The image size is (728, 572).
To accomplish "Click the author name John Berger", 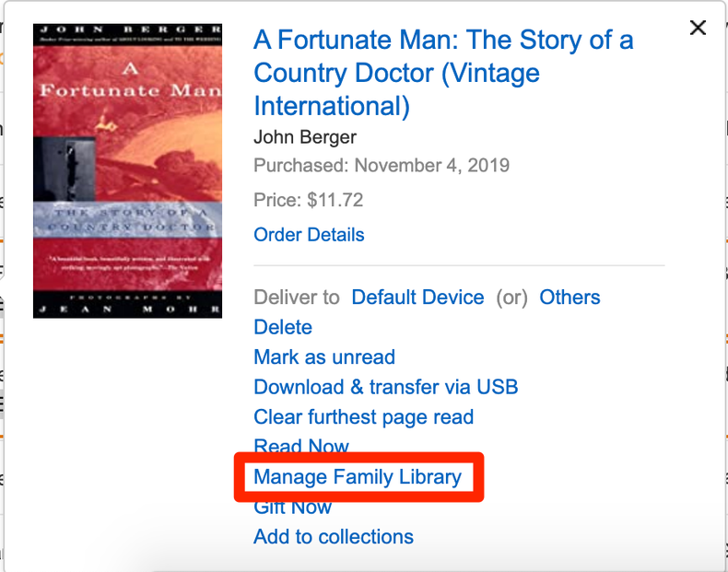I will 305,137.
